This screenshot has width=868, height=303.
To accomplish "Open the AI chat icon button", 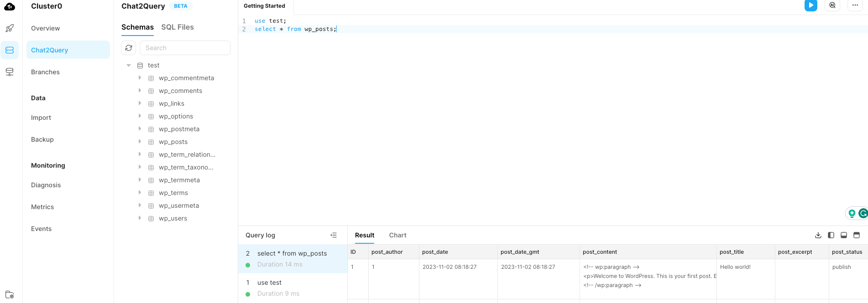I will [x=832, y=5].
